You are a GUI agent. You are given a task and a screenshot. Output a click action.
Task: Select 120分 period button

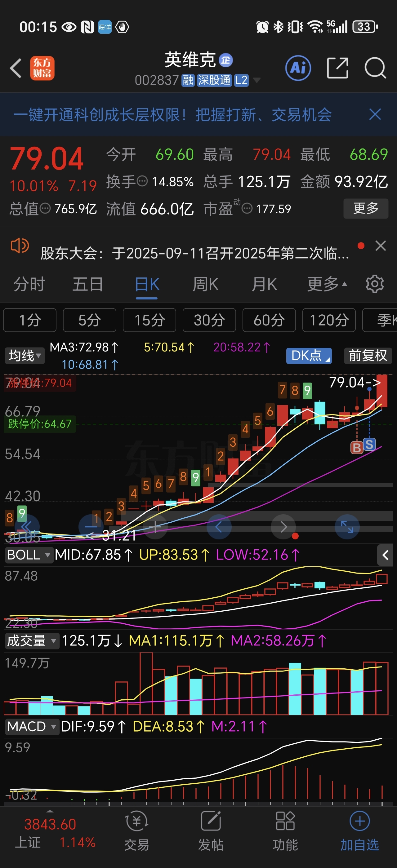pyautogui.click(x=329, y=320)
